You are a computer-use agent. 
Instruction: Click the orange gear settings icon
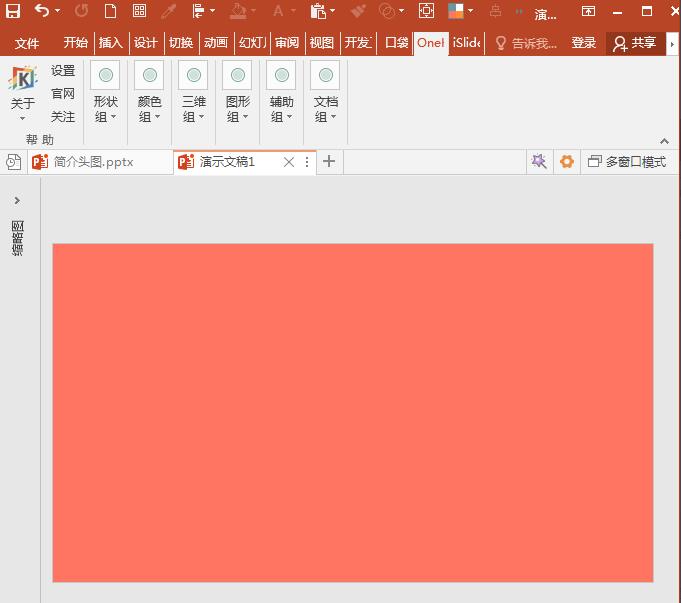point(567,162)
